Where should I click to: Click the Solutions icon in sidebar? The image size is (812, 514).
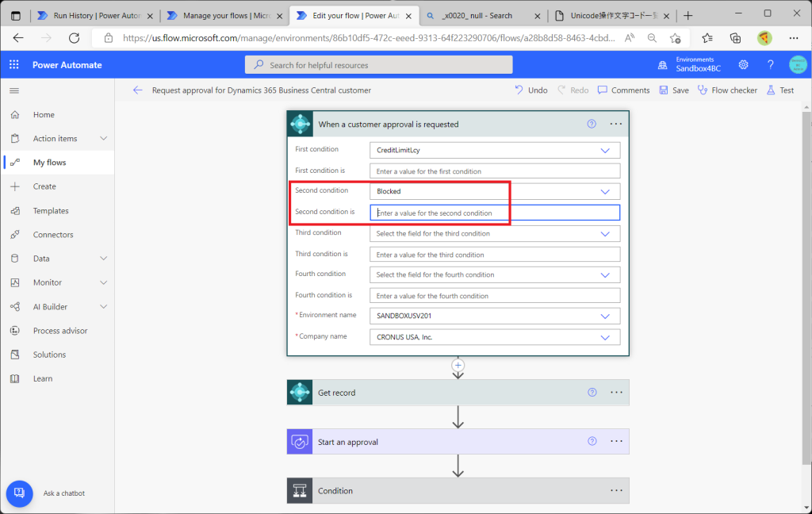pyautogui.click(x=15, y=355)
